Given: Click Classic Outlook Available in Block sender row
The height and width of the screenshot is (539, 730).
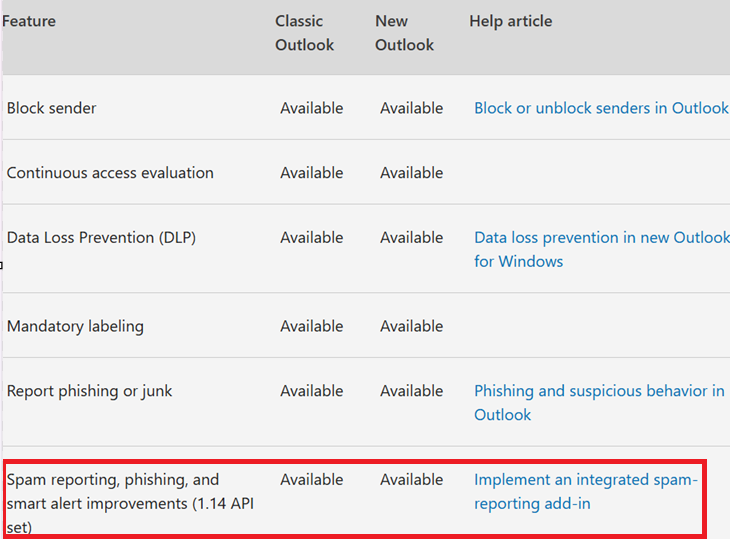Looking at the screenshot, I should click(312, 108).
